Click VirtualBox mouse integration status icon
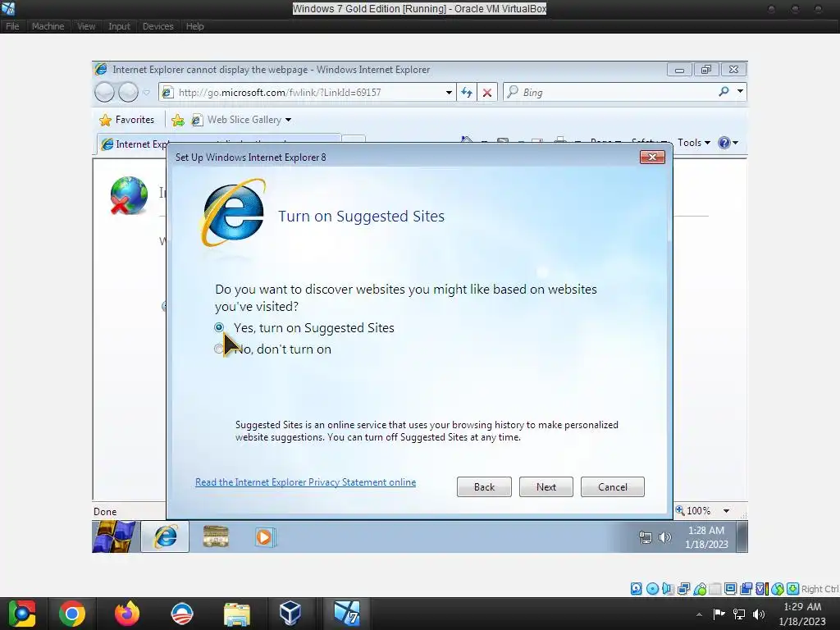 coord(778,589)
